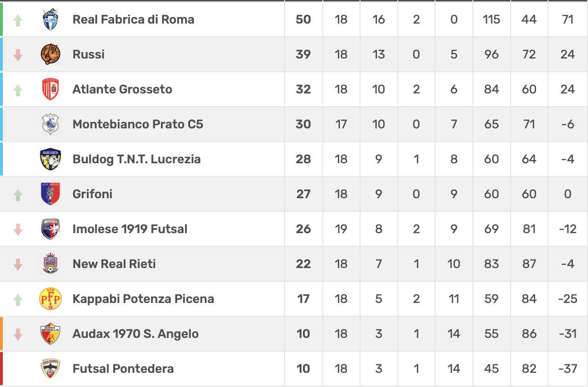Click the Grifoni shield logo
Image resolution: width=588 pixels, height=387 pixels.
coord(50,194)
